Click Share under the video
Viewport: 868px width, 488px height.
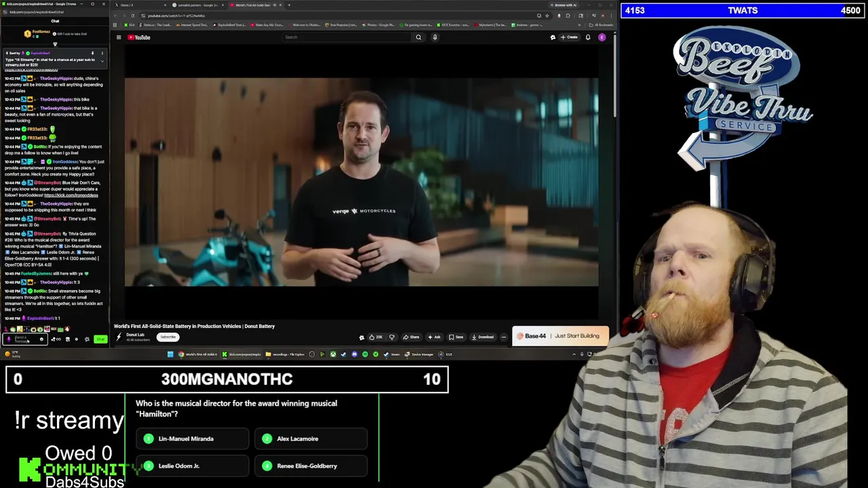click(411, 337)
